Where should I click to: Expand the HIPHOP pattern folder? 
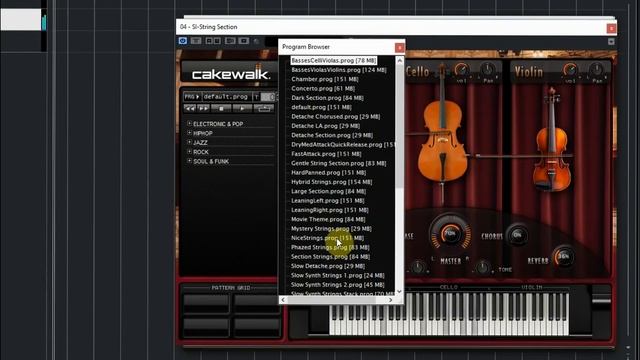(x=189, y=133)
